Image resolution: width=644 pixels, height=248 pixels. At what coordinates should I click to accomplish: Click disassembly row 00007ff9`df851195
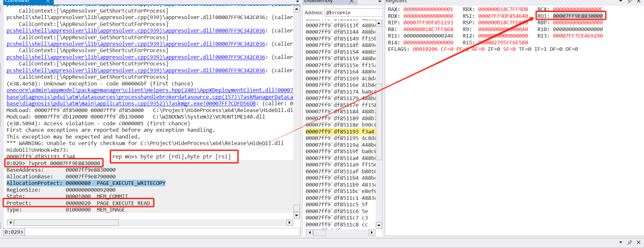coord(341,139)
